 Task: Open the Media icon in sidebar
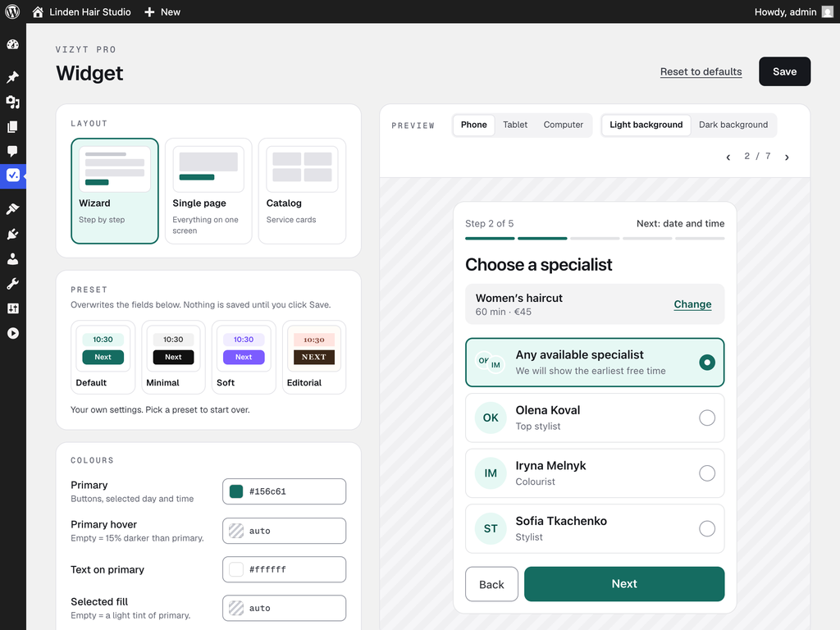pyautogui.click(x=13, y=102)
